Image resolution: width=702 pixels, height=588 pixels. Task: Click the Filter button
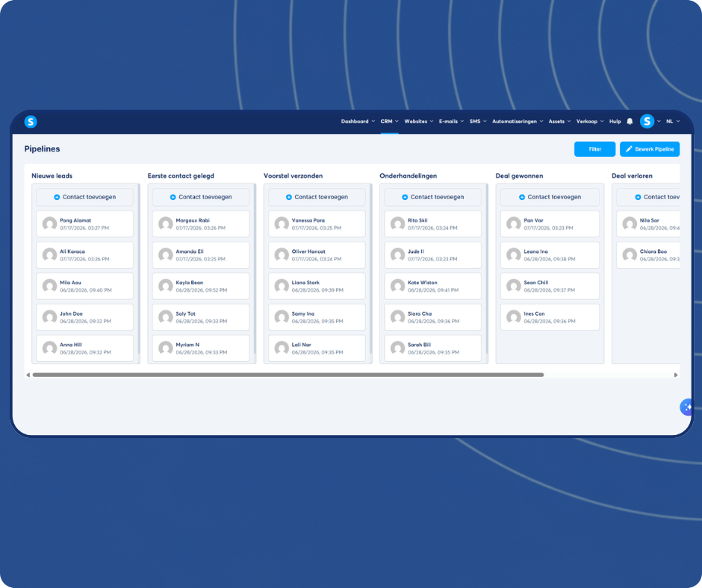click(594, 149)
